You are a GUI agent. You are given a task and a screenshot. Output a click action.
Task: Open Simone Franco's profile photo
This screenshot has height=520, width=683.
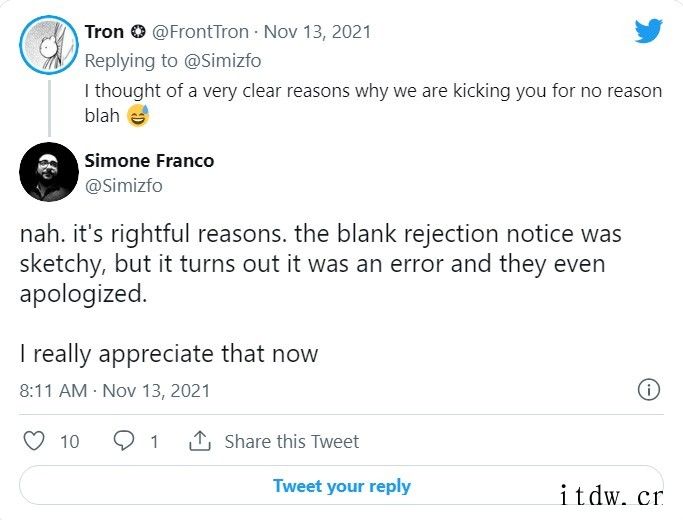(49, 172)
